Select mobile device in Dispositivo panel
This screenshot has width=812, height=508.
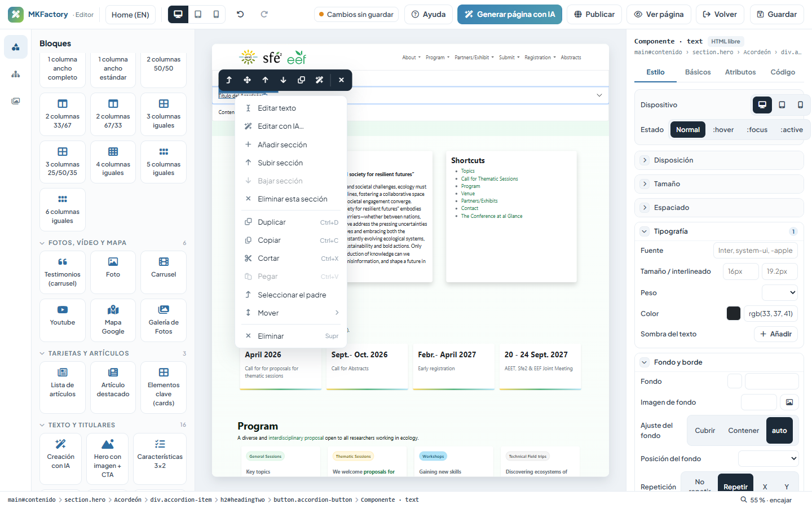(800, 105)
